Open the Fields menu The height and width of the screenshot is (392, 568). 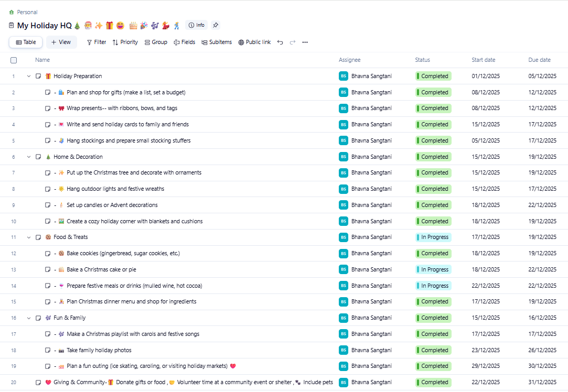click(x=185, y=42)
